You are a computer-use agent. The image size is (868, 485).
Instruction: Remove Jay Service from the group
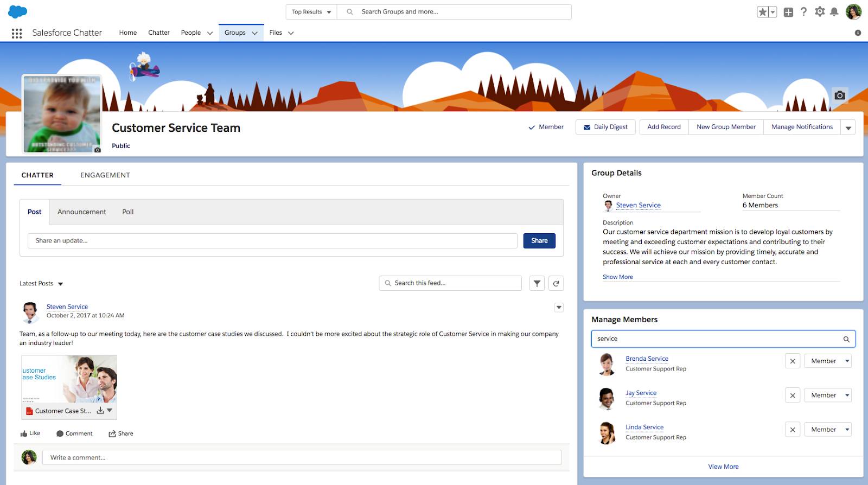click(793, 395)
